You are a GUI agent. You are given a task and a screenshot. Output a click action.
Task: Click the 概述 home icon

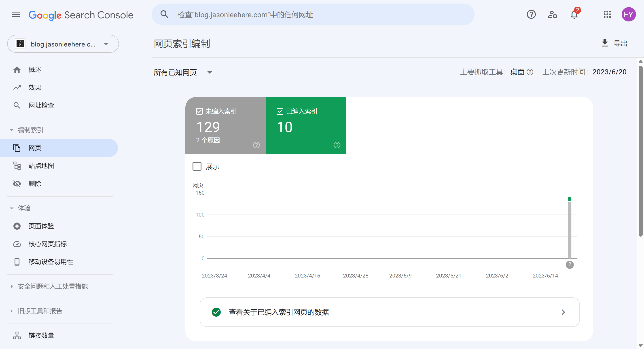[17, 70]
